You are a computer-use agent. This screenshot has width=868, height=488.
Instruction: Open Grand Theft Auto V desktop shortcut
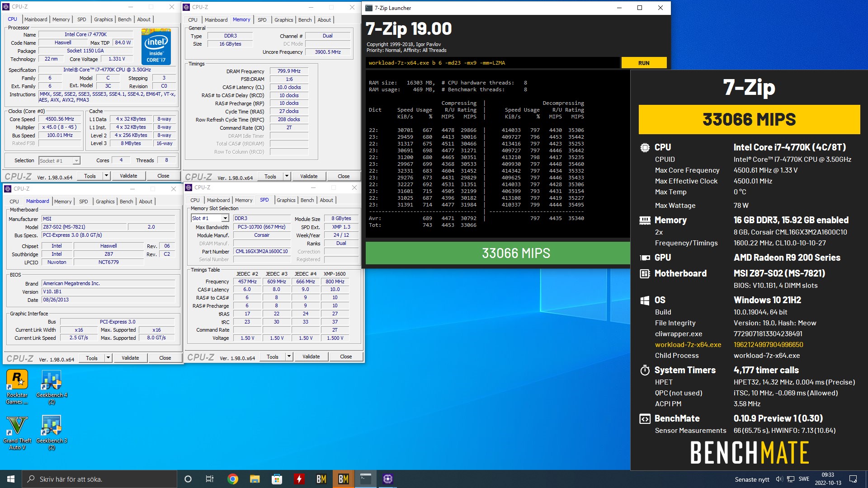(x=17, y=433)
